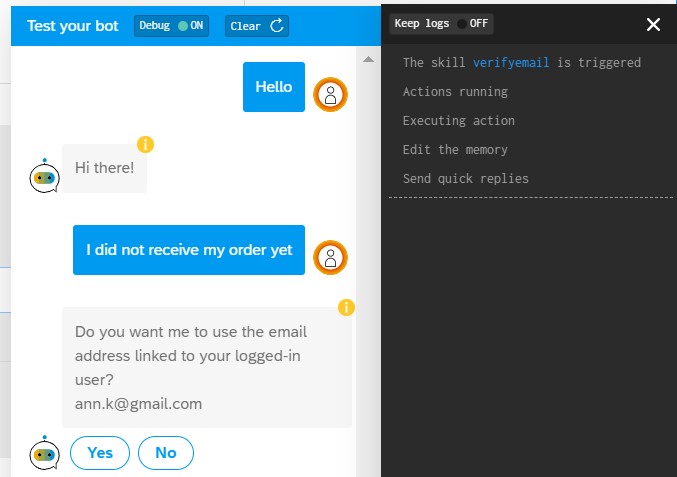Click the bot avatar next to "Hi there!"
Image resolution: width=677 pixels, height=477 pixels.
(x=44, y=176)
